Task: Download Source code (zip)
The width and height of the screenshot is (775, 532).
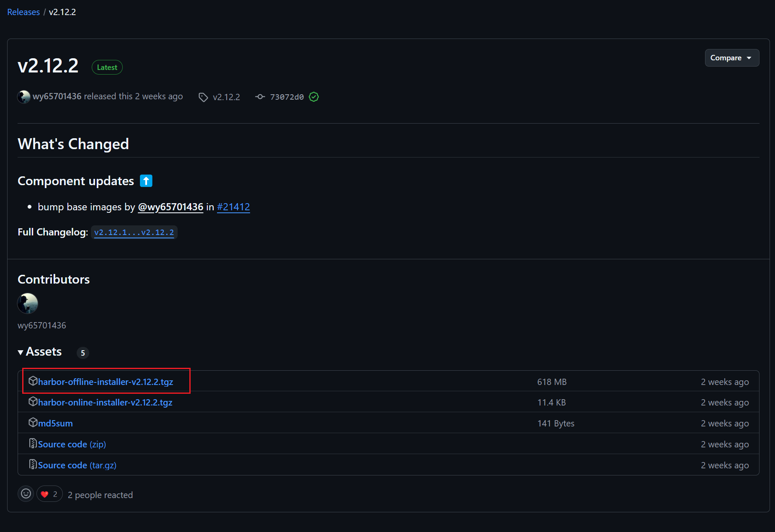Action: [72, 444]
